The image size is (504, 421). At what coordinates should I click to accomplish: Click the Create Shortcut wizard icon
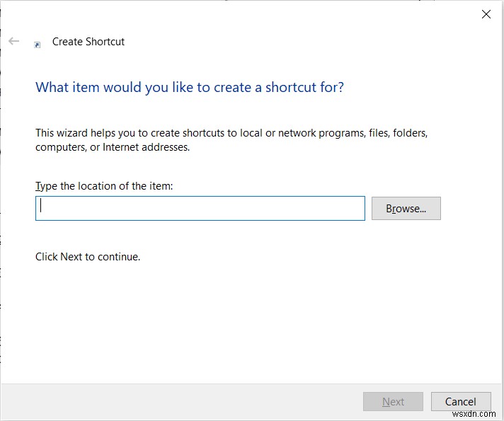pos(38,45)
